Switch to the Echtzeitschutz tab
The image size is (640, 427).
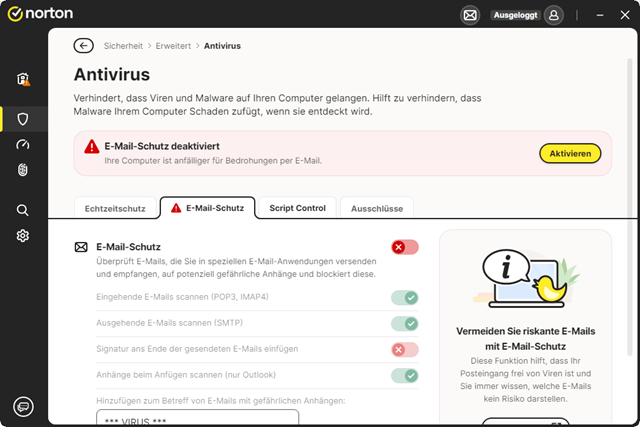(115, 208)
